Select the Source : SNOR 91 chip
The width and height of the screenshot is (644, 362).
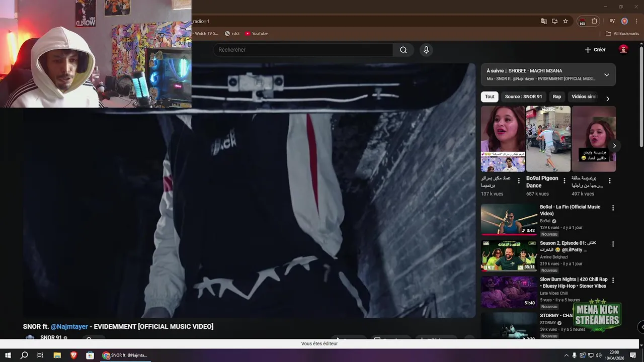click(523, 97)
